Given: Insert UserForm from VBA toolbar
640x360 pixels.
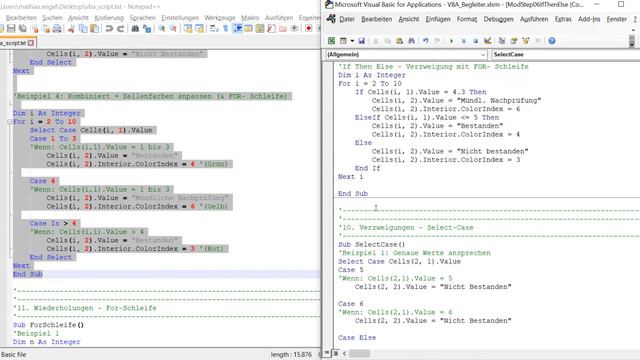Looking at the screenshot, I should [x=343, y=41].
